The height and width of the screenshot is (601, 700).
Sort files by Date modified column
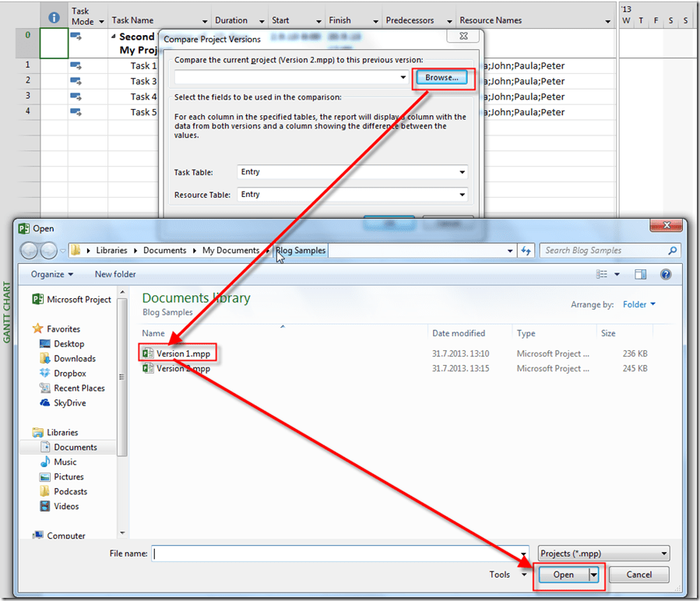click(459, 333)
